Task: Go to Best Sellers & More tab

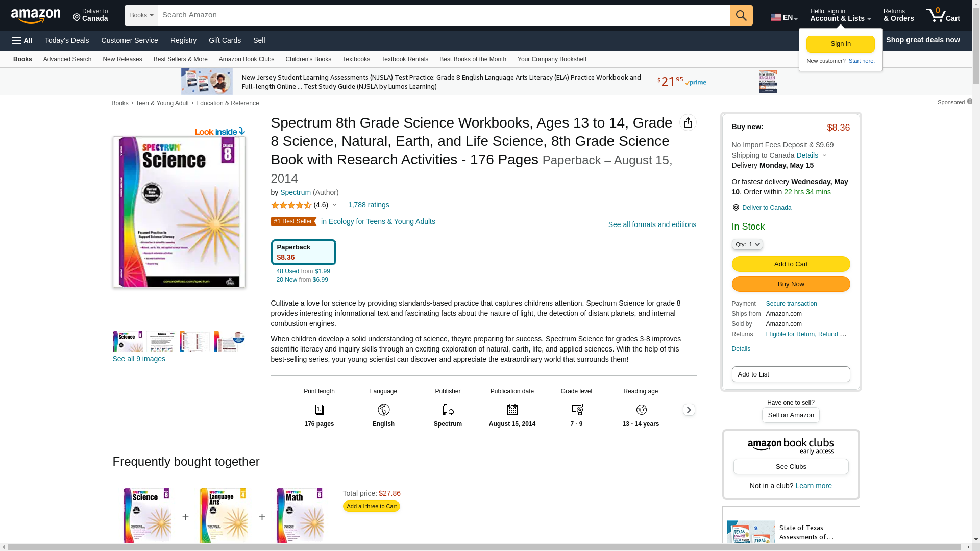Action: [x=180, y=59]
